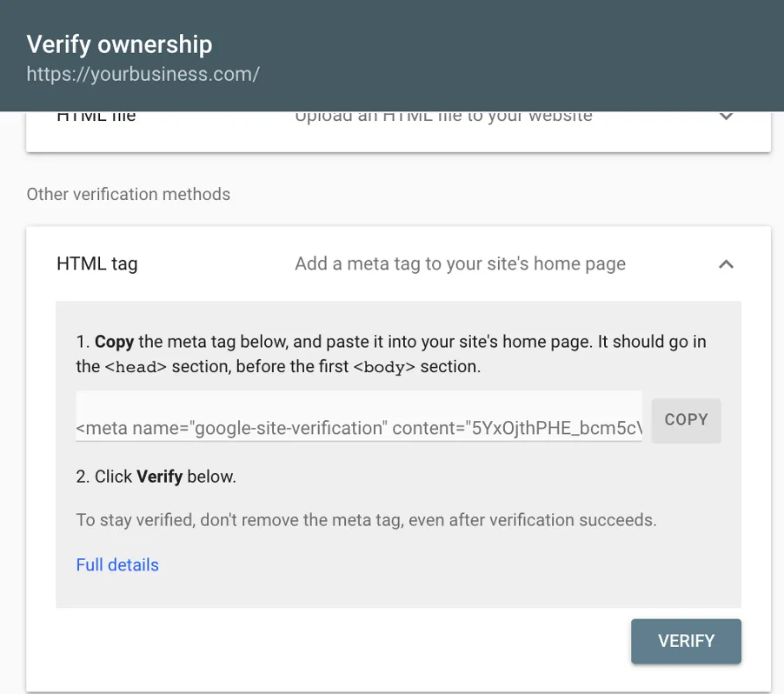Click the "1." step number in instructions
The image size is (784, 694).
[x=83, y=342]
